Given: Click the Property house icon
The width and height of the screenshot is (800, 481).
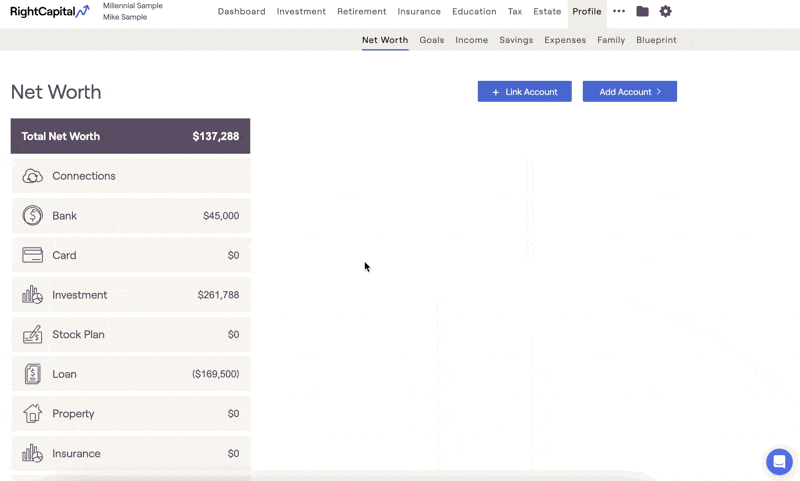Looking at the screenshot, I should coord(33,414).
